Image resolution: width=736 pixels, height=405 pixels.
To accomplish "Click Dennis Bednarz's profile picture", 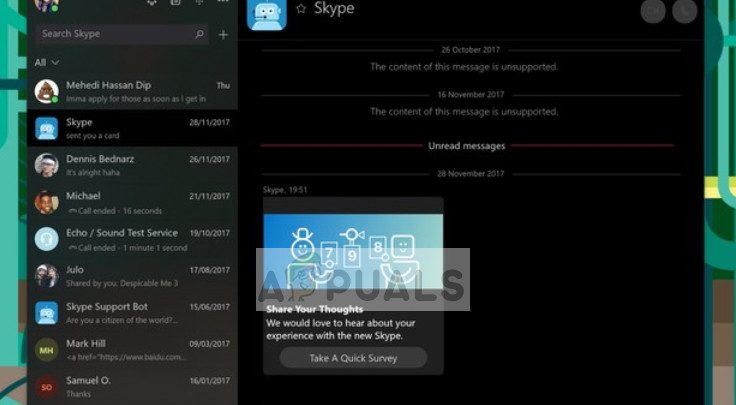I will point(46,165).
